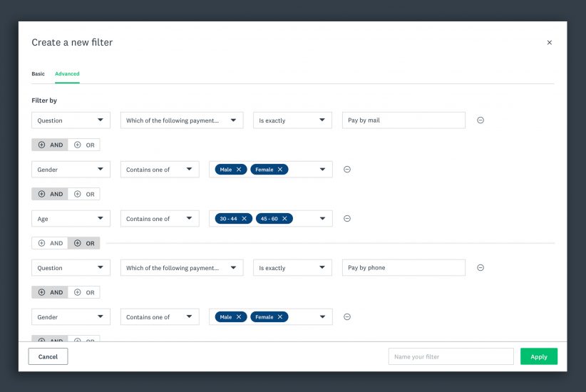
Task: Expand the age ranges value dropdown arrow
Action: (x=322, y=219)
